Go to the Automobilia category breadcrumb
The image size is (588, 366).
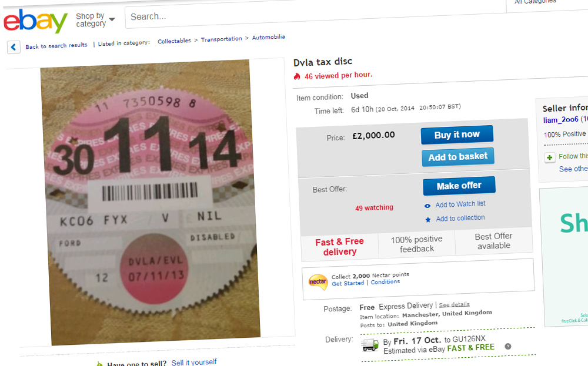coord(269,37)
